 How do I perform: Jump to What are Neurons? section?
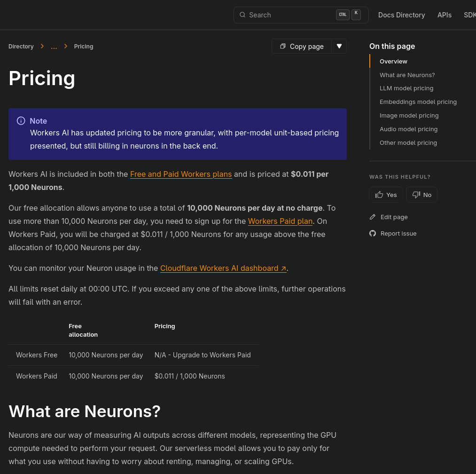point(407,75)
